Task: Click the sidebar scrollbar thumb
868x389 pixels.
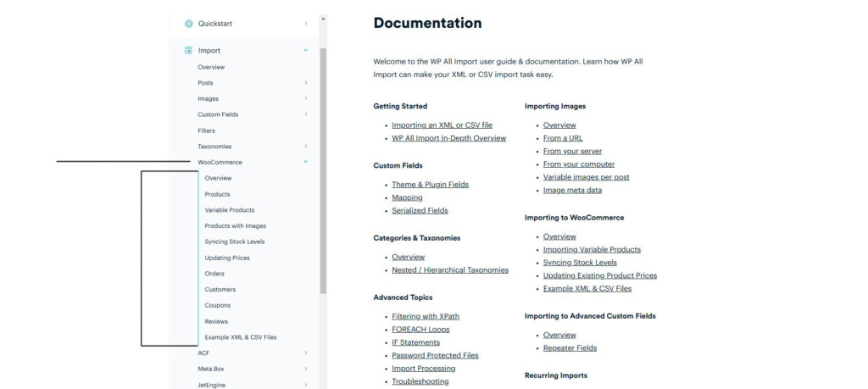Action: (323, 170)
